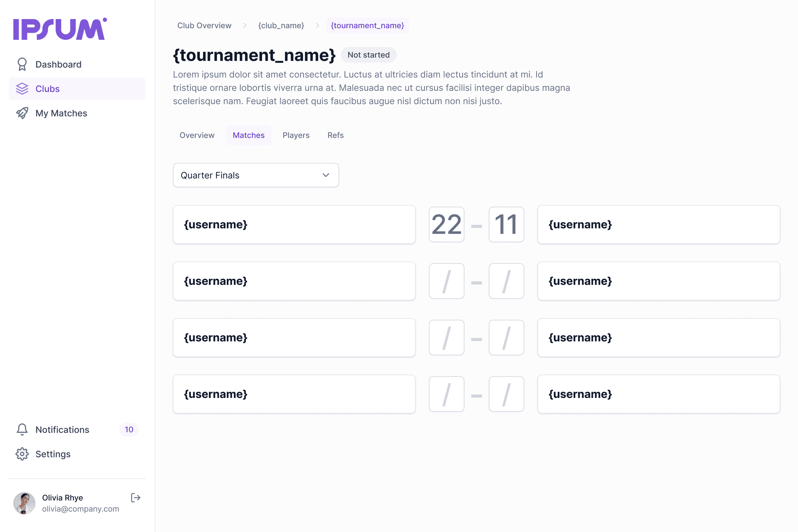Click the {club_name} breadcrumb link
The height and width of the screenshot is (532, 798).
[x=281, y=25]
